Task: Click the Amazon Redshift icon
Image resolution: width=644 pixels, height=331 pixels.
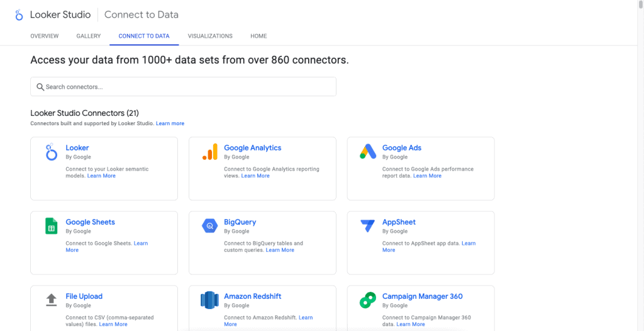Action: tap(209, 300)
